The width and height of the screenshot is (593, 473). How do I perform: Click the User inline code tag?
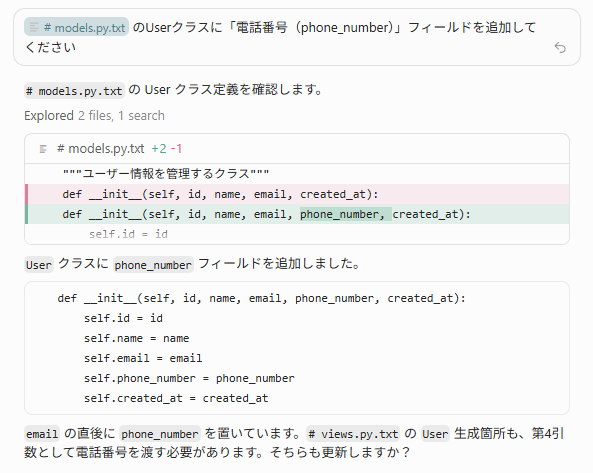pos(39,265)
